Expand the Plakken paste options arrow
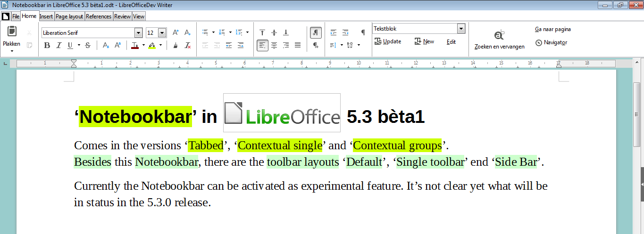 (12, 51)
